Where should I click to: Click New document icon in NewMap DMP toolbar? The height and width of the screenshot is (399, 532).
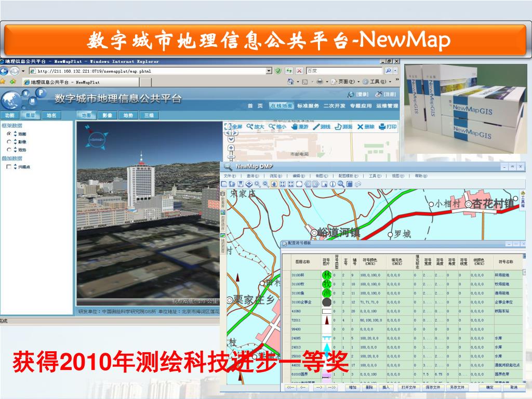click(224, 184)
